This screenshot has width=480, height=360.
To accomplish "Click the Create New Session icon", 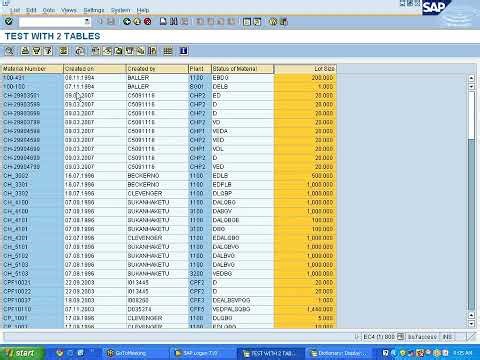I will [x=247, y=22].
